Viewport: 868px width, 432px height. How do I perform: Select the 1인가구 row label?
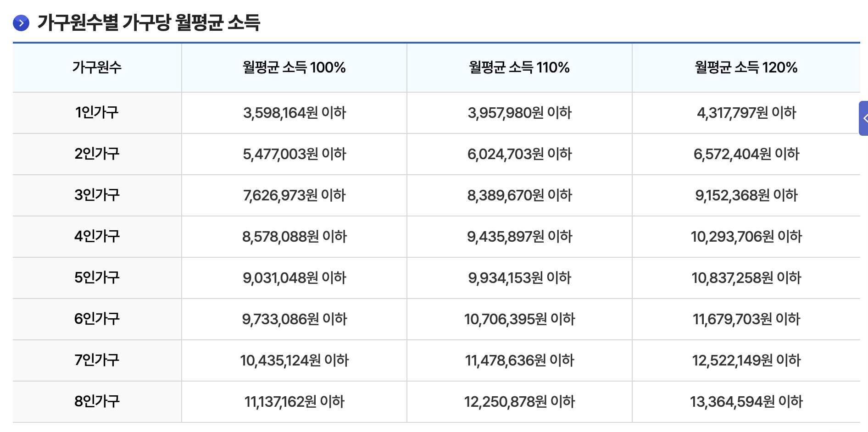(97, 113)
